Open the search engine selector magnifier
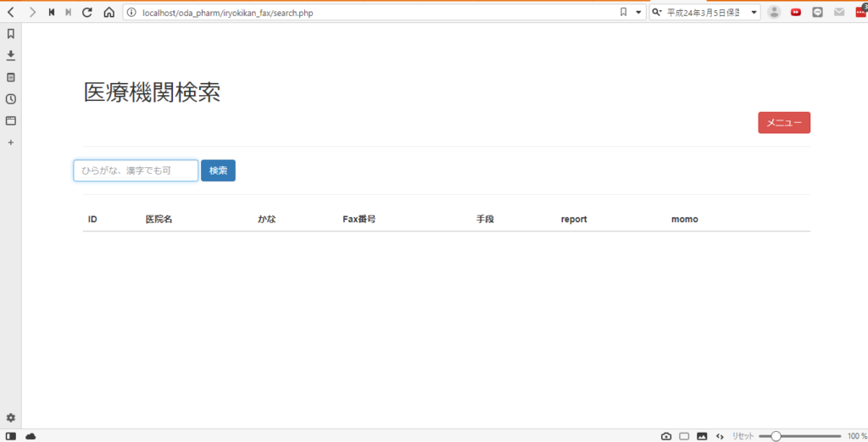868x442 pixels. point(658,13)
